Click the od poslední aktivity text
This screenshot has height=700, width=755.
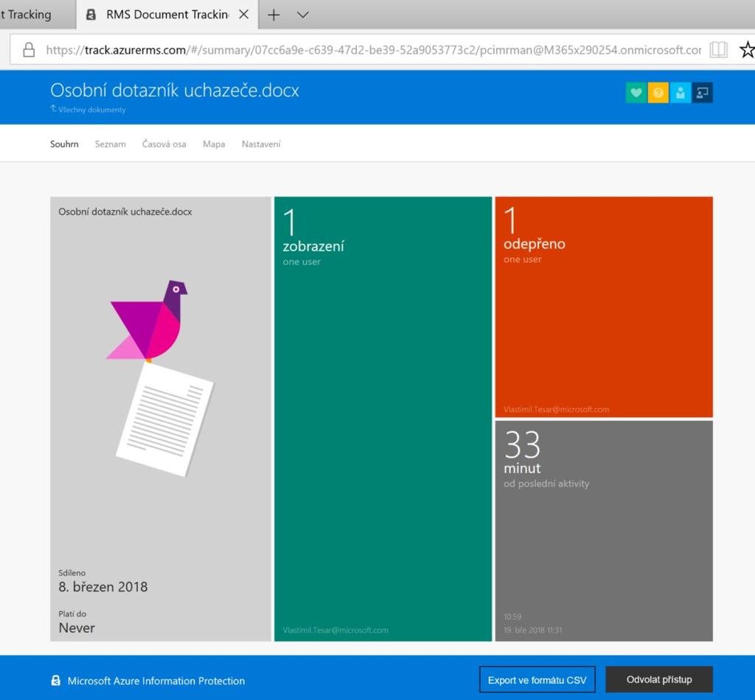point(546,483)
